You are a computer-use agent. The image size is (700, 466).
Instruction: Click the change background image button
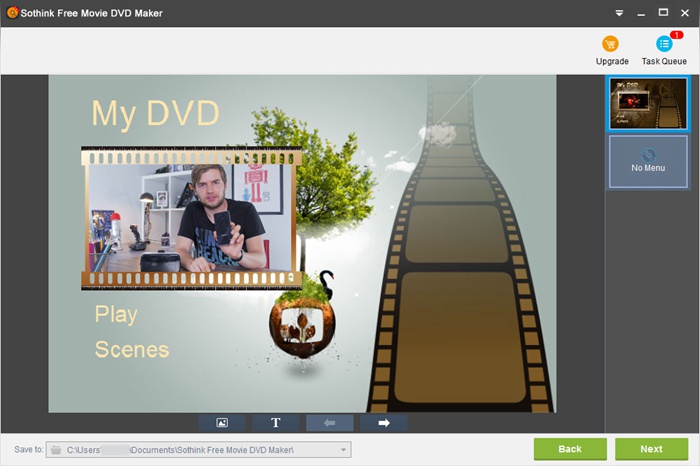point(222,423)
